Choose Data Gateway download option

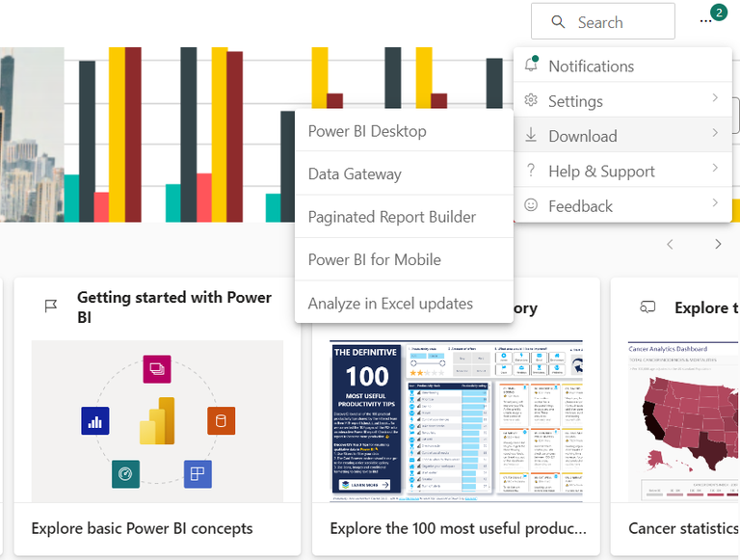(x=355, y=174)
